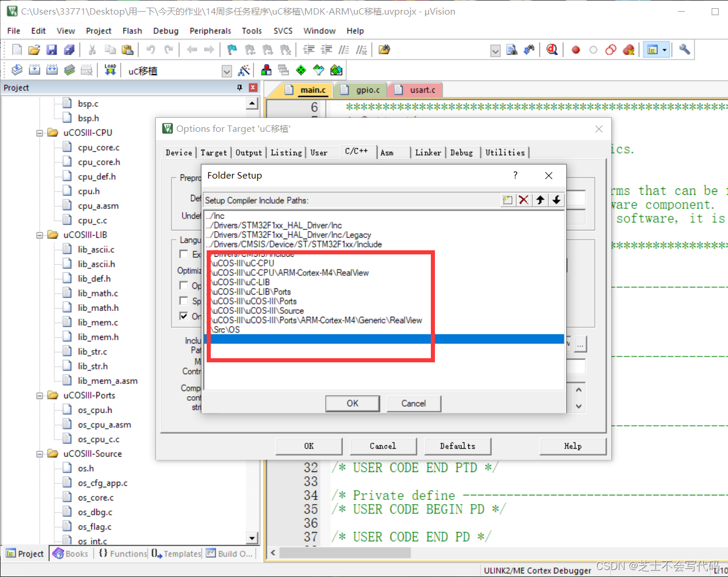Enable the Execute-only Code checkbox
Image resolution: width=728 pixels, height=577 pixels.
tap(183, 254)
